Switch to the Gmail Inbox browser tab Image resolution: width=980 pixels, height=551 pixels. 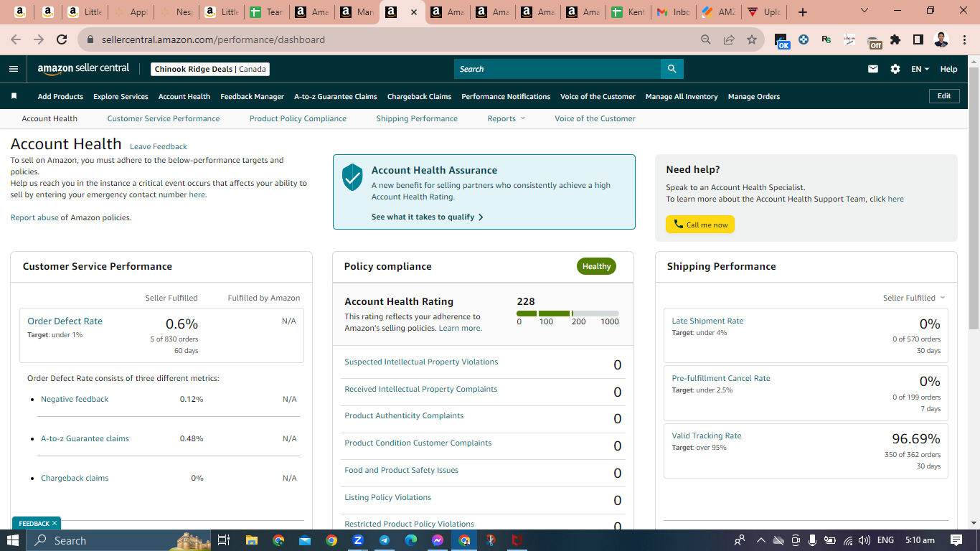click(x=674, y=12)
